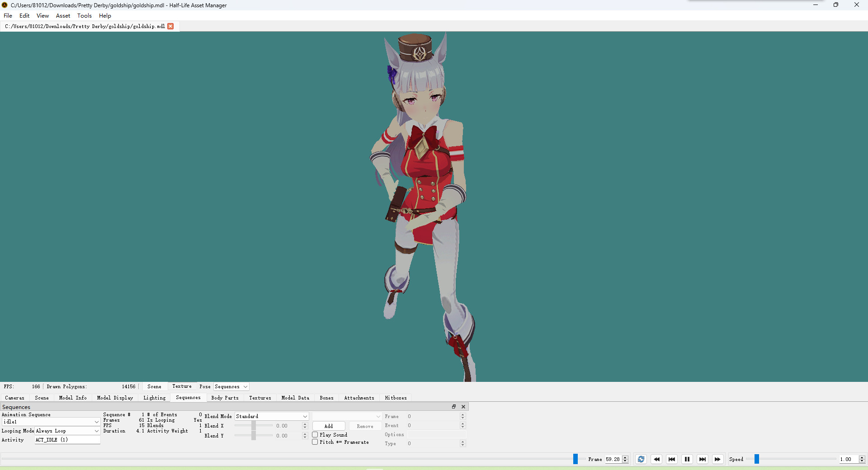Viewport: 868px width, 470px height.
Task: Expand the Looping Mode dropdown
Action: pyautogui.click(x=67, y=431)
